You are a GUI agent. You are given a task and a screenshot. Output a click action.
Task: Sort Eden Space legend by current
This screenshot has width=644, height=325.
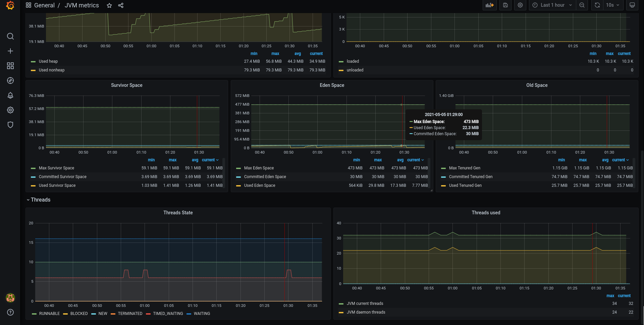click(415, 160)
